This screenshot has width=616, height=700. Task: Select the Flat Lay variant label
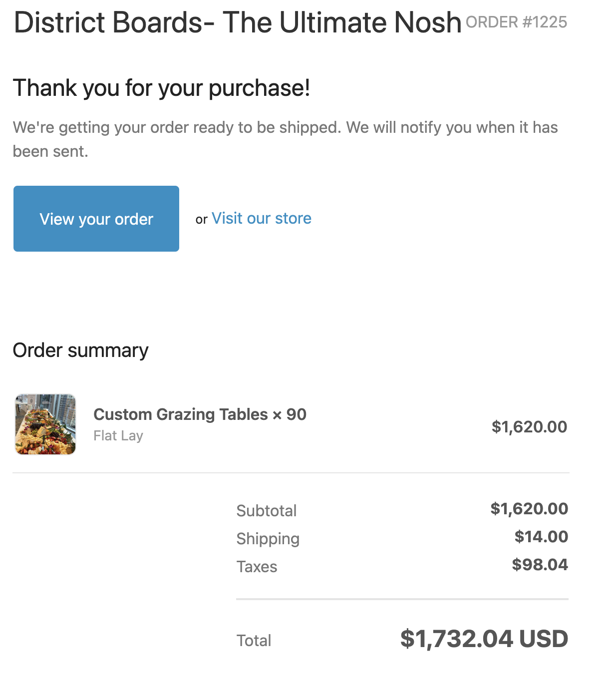click(118, 435)
